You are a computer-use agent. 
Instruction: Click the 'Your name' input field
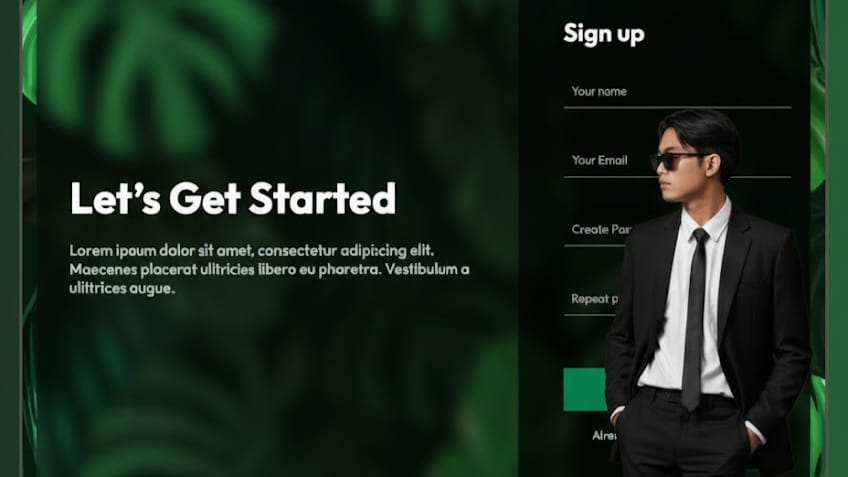(677, 92)
